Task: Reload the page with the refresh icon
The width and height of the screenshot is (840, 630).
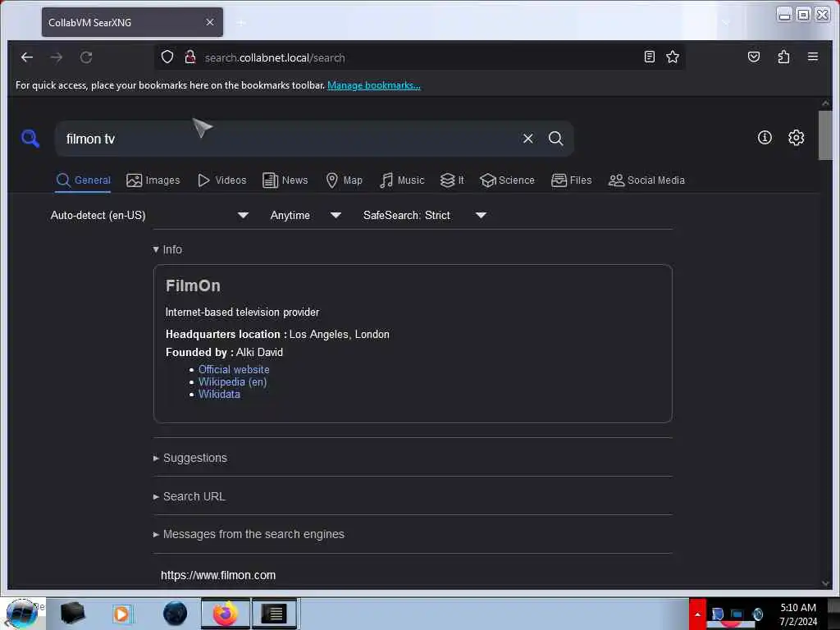Action: tap(86, 57)
